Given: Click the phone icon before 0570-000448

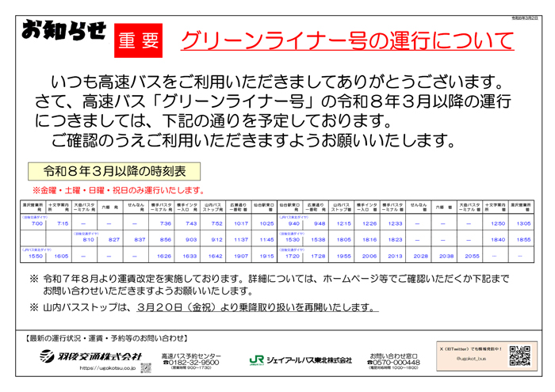Looking at the screenshot, I should pos(373,362).
